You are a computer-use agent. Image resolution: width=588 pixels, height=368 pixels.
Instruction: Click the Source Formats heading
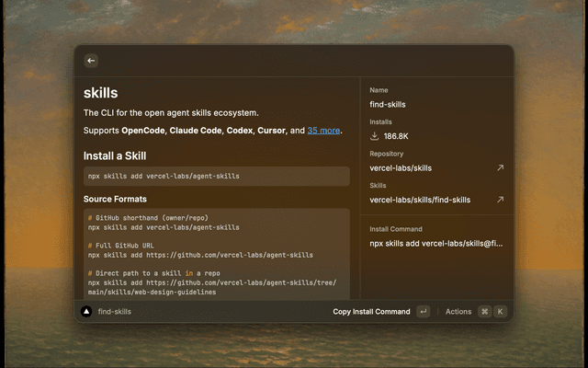(x=115, y=199)
